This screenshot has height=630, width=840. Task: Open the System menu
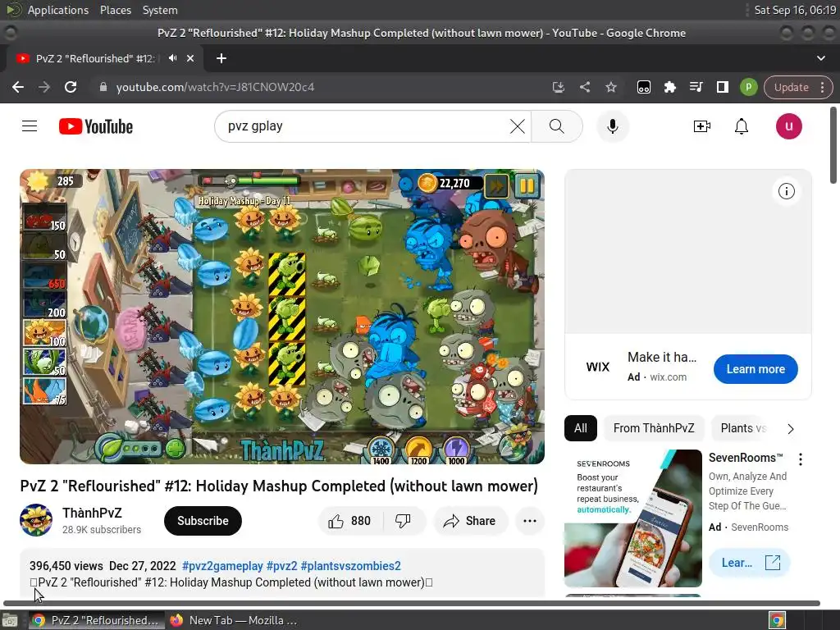160,10
